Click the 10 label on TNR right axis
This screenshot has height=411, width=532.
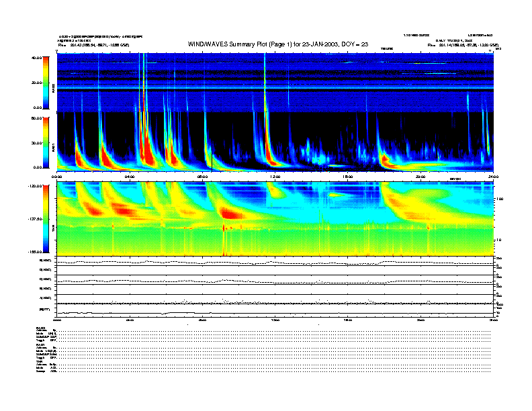point(499,240)
